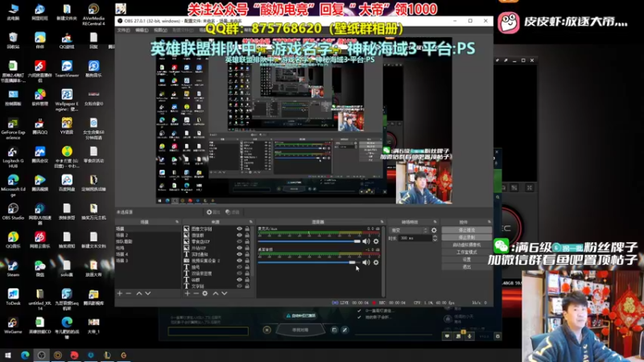Toggle visibility of the first source in list

pyautogui.click(x=239, y=229)
